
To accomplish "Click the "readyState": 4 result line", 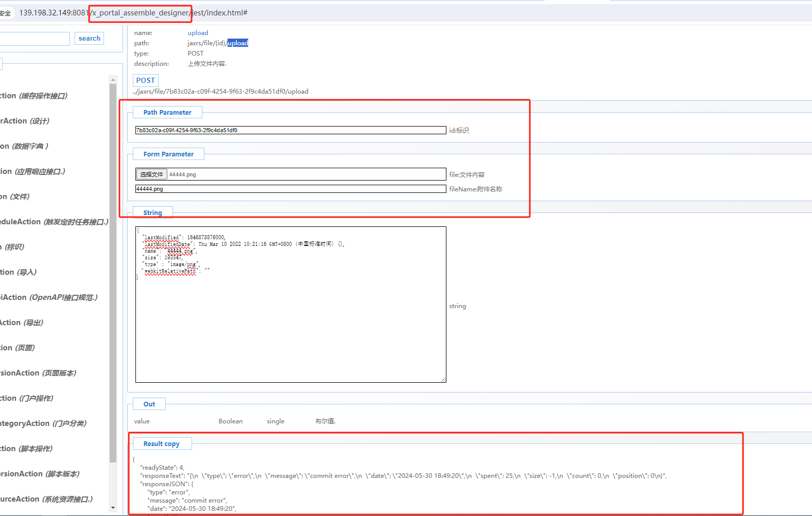I will click(162, 468).
